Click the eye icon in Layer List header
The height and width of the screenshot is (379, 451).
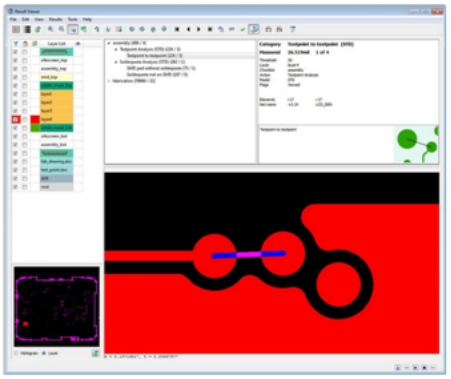(78, 44)
